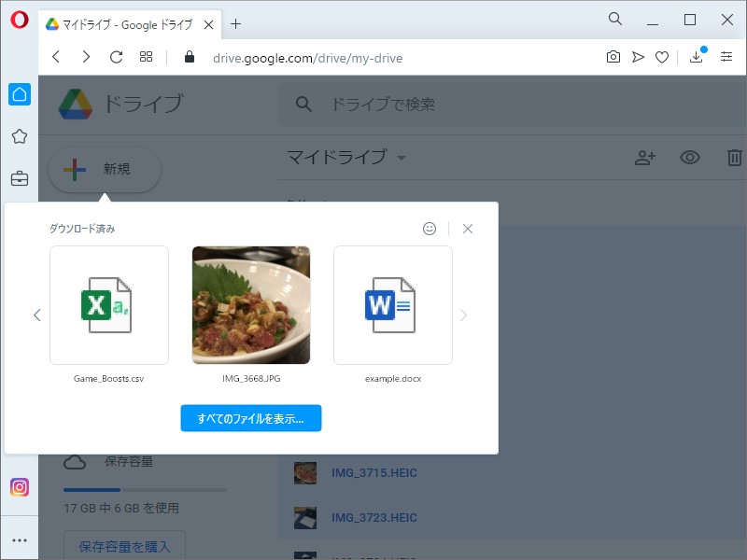Toggle the Drive preview eye icon
This screenshot has height=560, width=747.
690,158
